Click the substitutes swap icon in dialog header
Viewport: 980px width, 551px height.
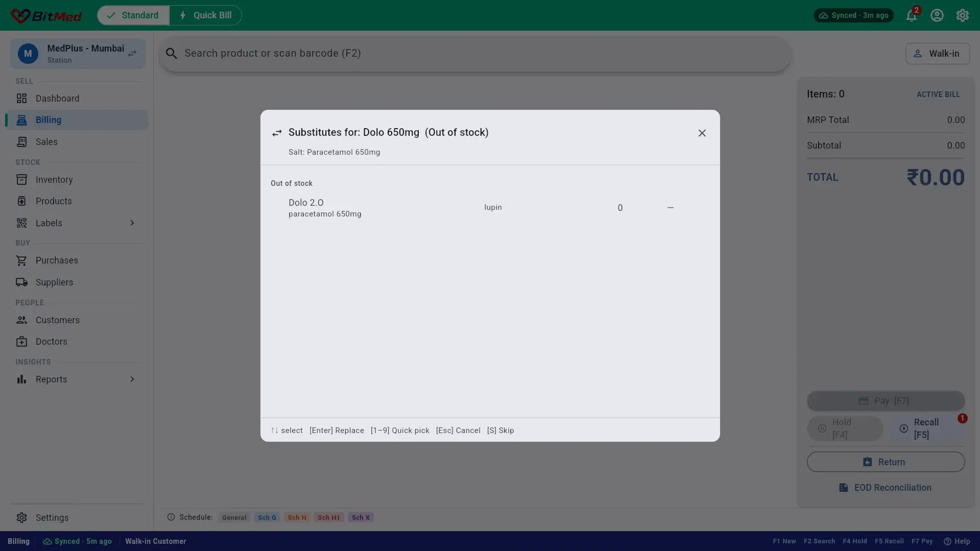pyautogui.click(x=277, y=133)
